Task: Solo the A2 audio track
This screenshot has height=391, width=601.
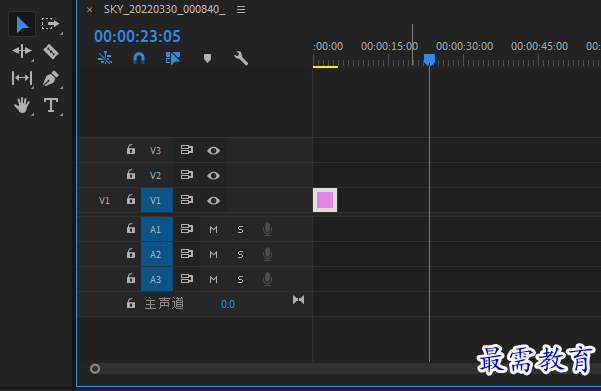Action: click(x=240, y=255)
